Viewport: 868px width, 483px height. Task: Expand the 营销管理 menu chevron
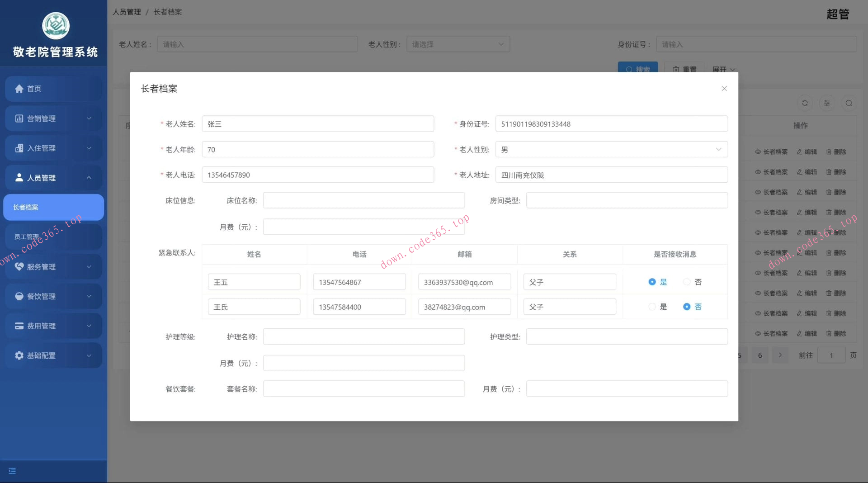[x=89, y=118]
